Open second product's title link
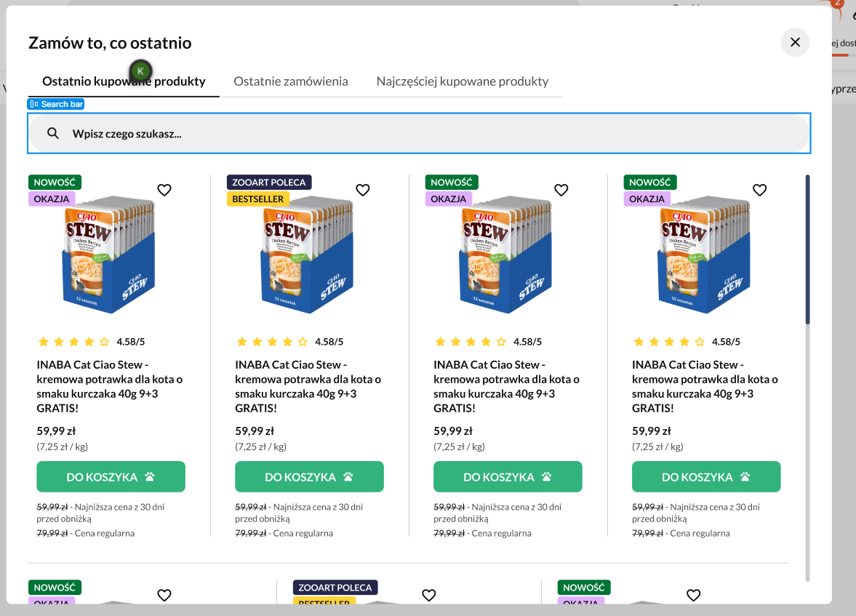Viewport: 856px width, 616px height. [308, 386]
